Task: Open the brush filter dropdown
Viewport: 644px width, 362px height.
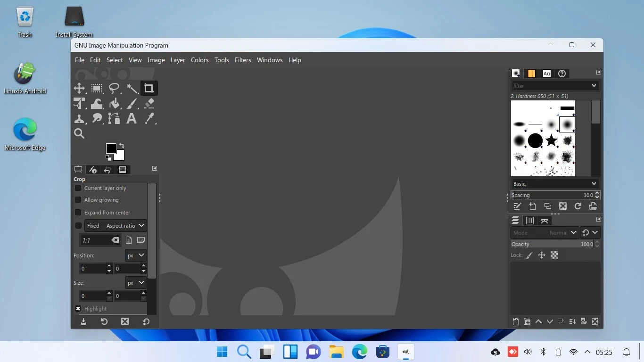Action: 594,85
